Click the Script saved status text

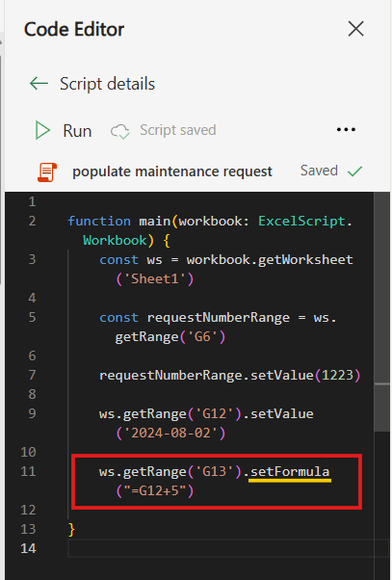tap(178, 130)
